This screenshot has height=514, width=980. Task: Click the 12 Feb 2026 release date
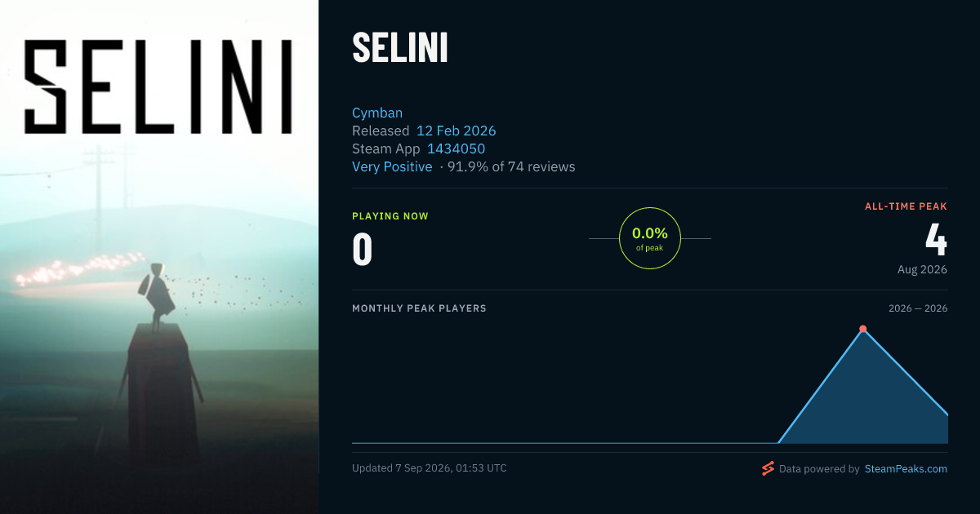click(456, 131)
